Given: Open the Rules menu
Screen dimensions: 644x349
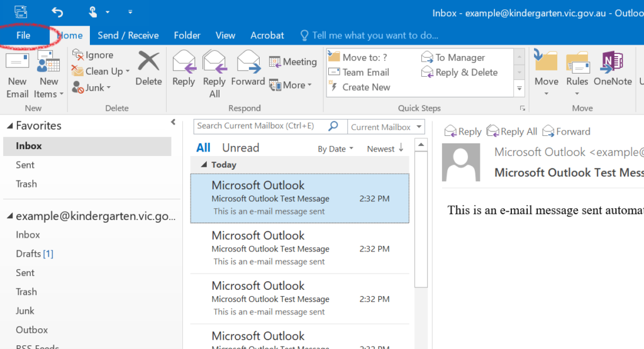Looking at the screenshot, I should (577, 74).
